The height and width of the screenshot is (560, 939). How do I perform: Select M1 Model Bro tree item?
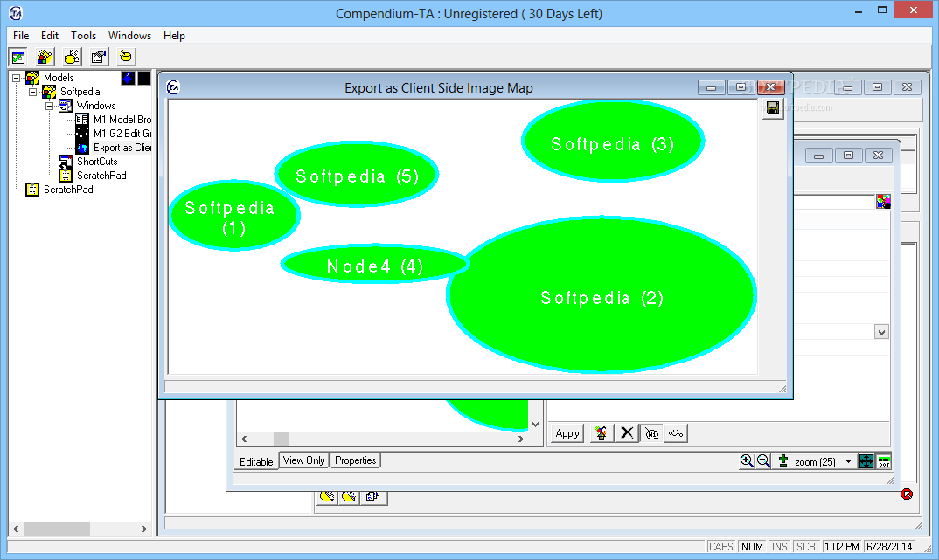[x=122, y=120]
